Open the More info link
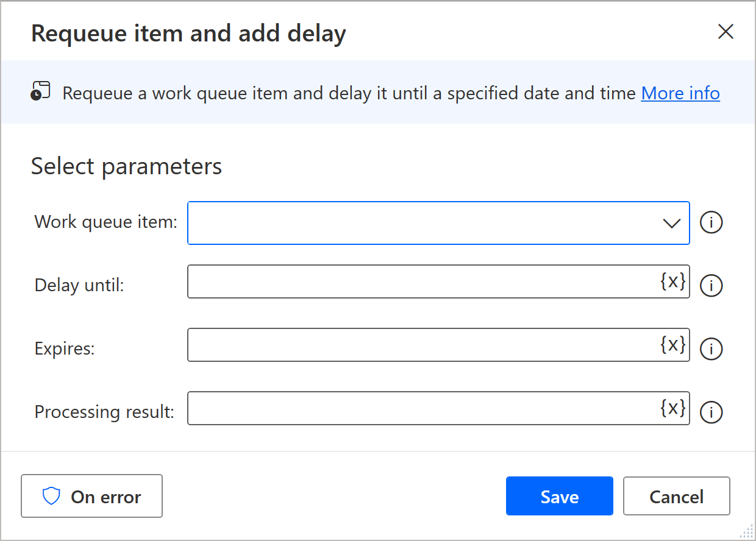756x541 pixels. pyautogui.click(x=680, y=93)
